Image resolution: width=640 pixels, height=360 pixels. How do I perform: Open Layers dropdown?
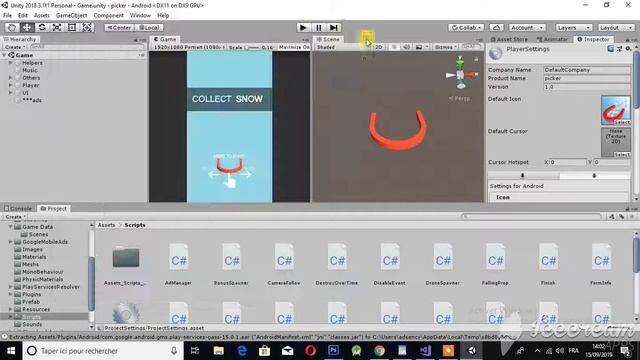tap(573, 27)
